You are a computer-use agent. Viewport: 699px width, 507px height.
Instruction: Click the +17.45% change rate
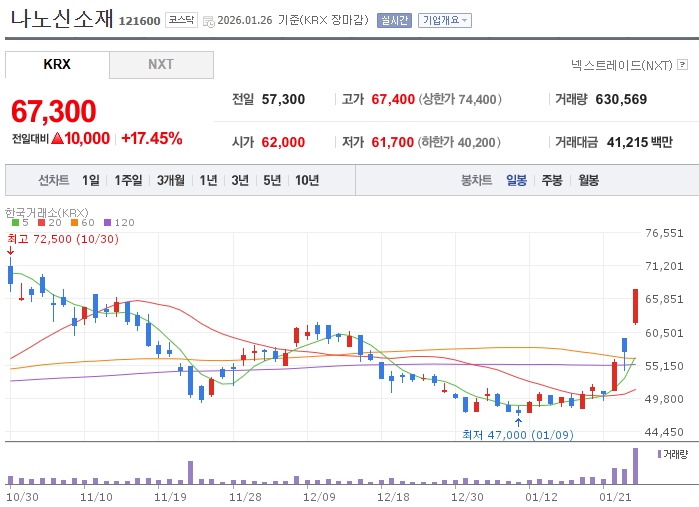click(x=152, y=138)
